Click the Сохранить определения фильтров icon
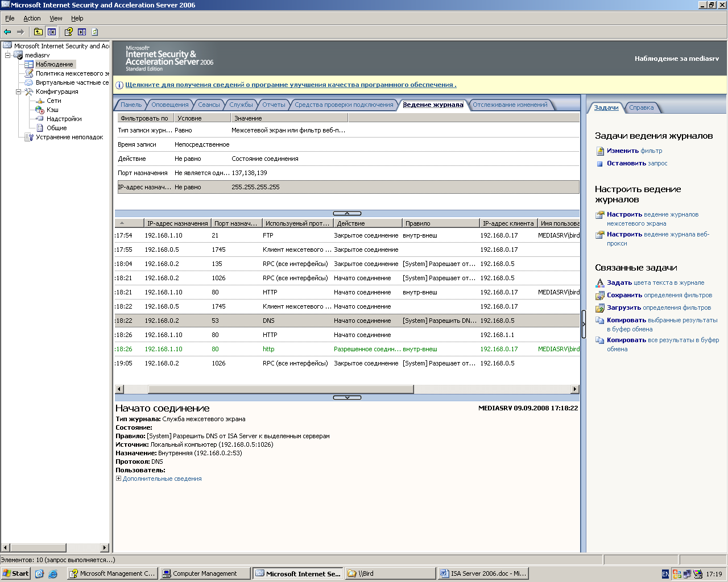Screen dimensions: 728x582 [x=600, y=296]
